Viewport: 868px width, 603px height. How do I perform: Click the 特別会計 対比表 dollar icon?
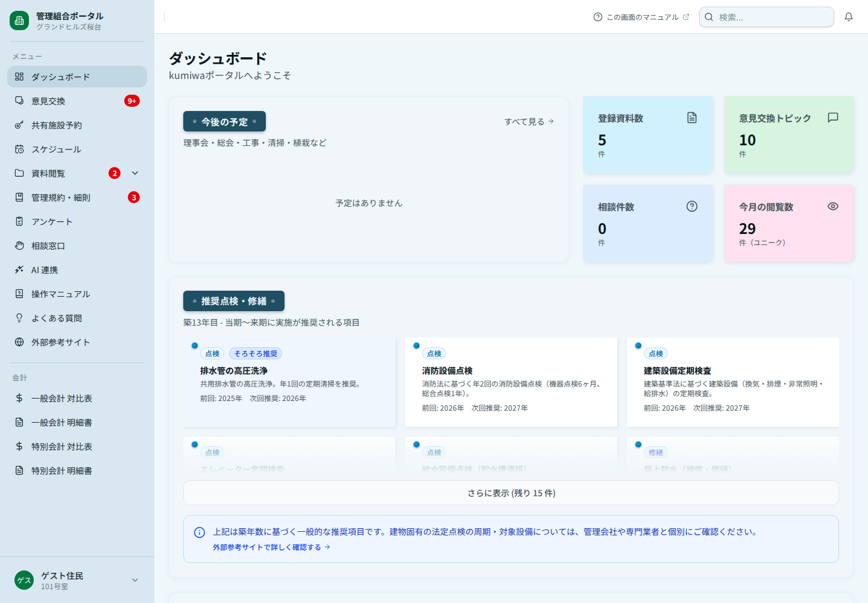pos(19,446)
